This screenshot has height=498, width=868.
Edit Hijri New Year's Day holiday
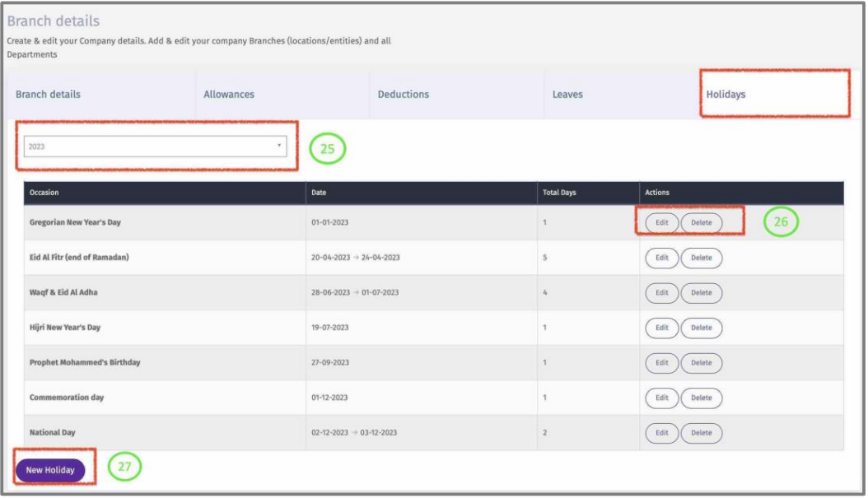(x=661, y=328)
